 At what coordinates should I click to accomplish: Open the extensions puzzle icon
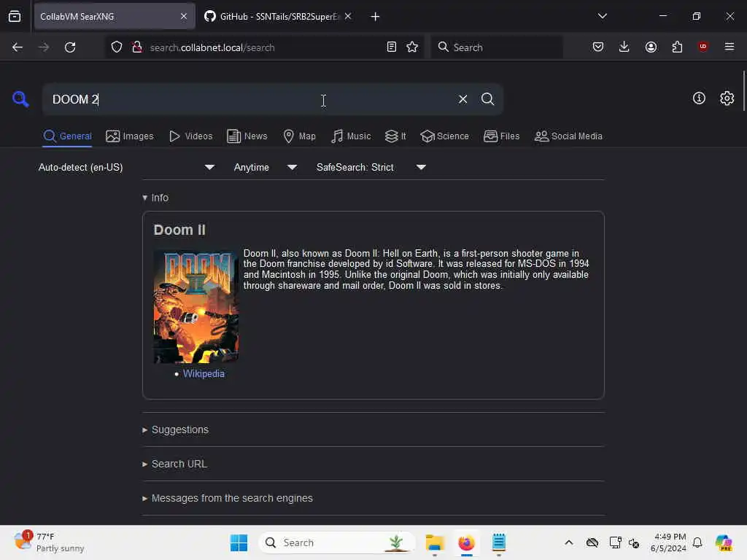[x=677, y=47]
